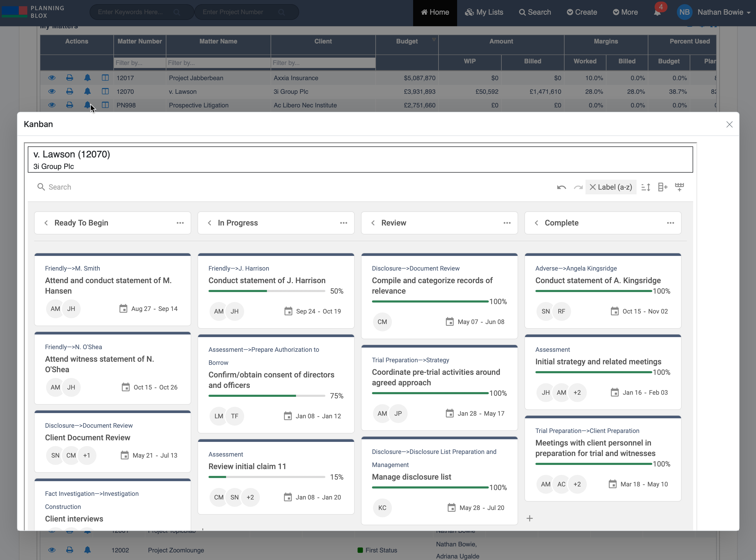Toggle eye icon for v. Lawson row
The image size is (756, 560).
tap(52, 91)
